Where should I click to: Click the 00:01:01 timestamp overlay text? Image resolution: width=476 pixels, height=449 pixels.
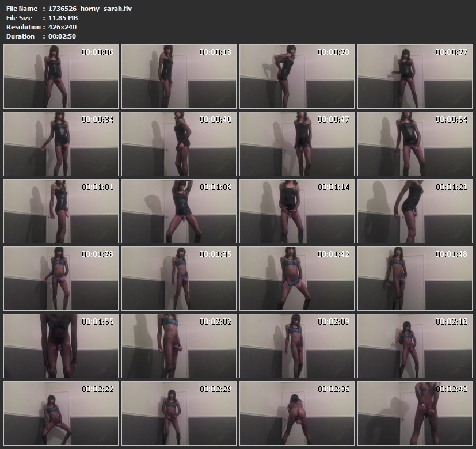[x=97, y=187]
